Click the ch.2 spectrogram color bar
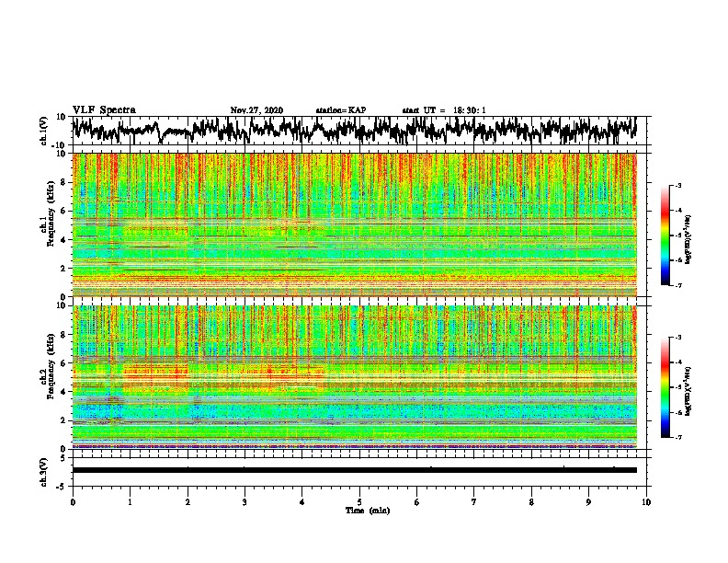728x563 pixels. (x=665, y=387)
